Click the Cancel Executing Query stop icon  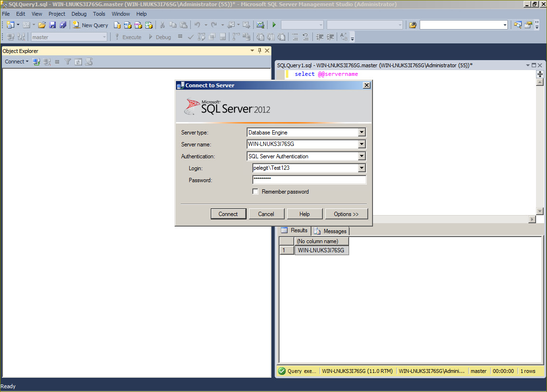pos(180,36)
